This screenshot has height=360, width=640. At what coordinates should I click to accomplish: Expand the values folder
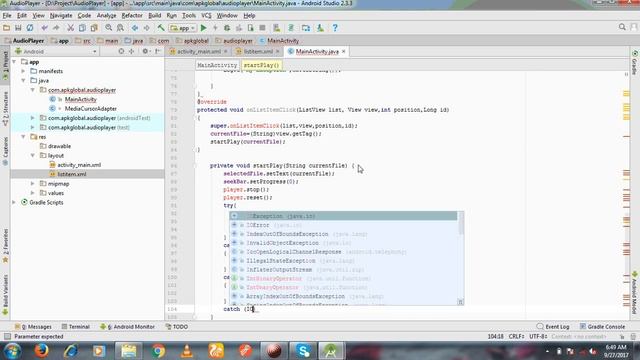coord(33,193)
